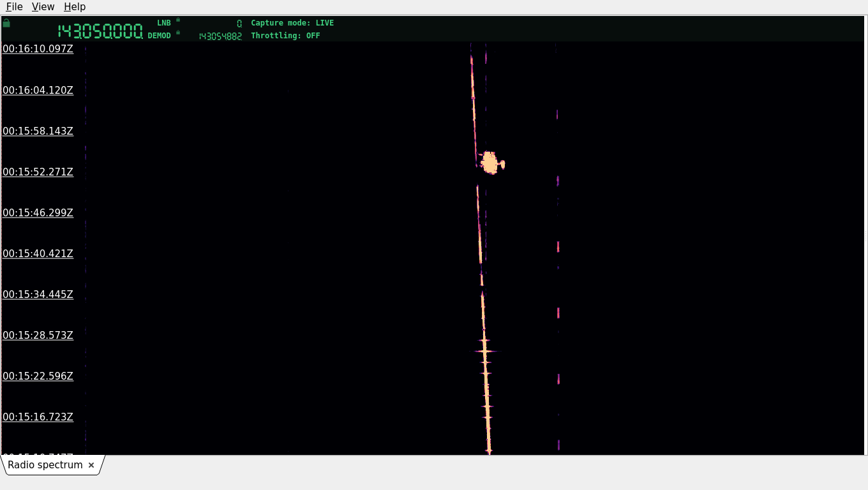Click timestamp 00:16:10.097Z
868x490 pixels.
click(38, 49)
